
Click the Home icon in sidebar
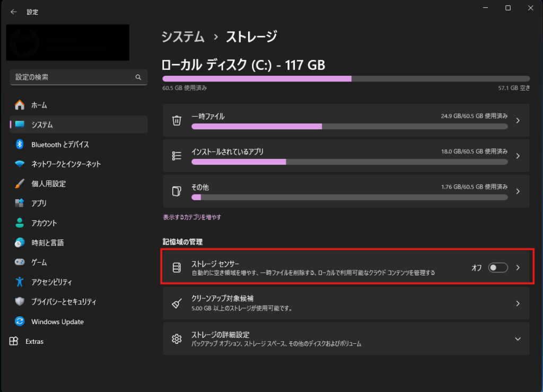(20, 105)
